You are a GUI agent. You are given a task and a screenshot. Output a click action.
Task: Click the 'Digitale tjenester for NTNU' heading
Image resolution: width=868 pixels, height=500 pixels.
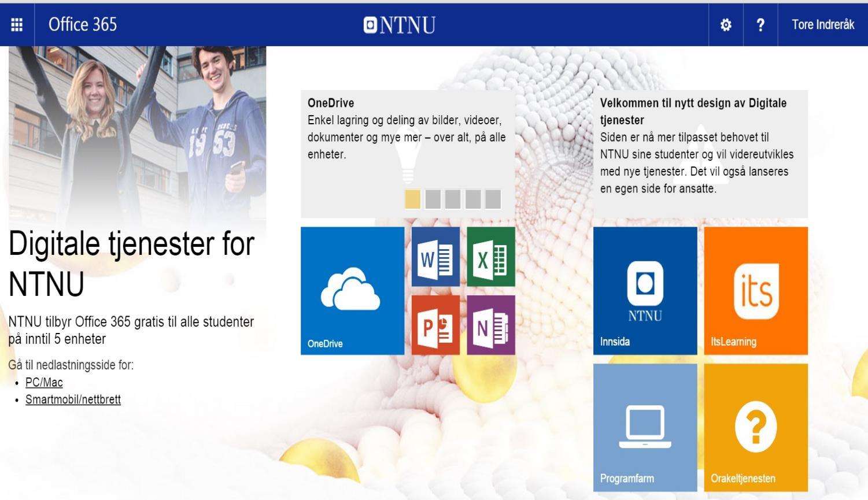point(131,263)
